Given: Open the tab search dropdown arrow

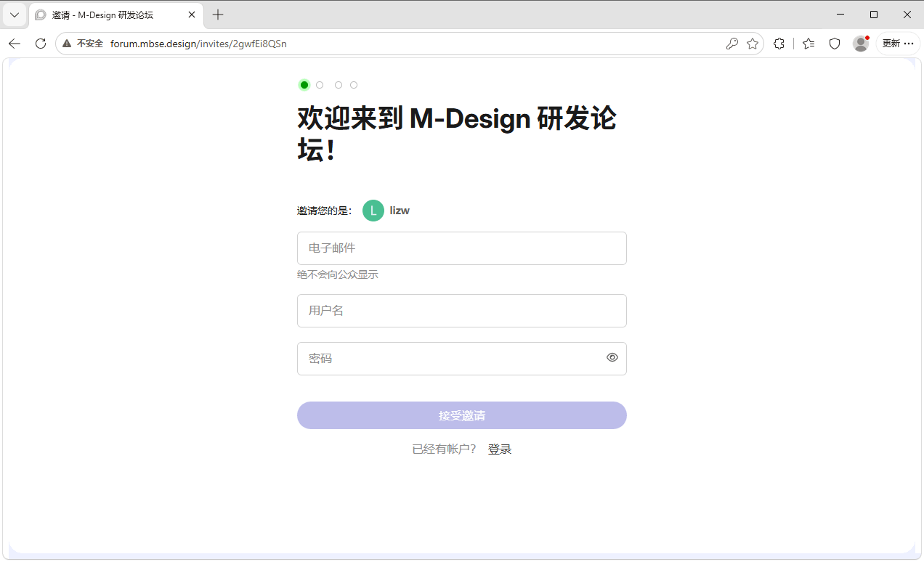Looking at the screenshot, I should click(15, 15).
